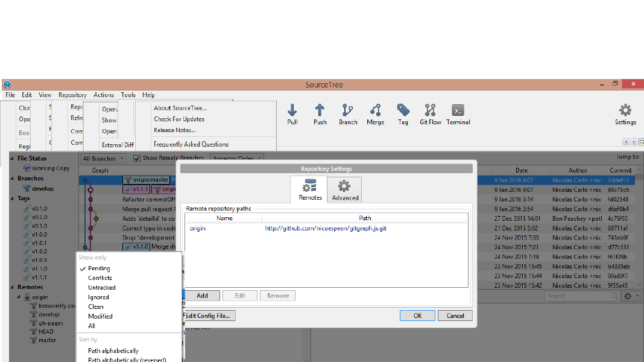The width and height of the screenshot is (644, 362).
Task: Open the Branch tool
Action: click(x=348, y=113)
